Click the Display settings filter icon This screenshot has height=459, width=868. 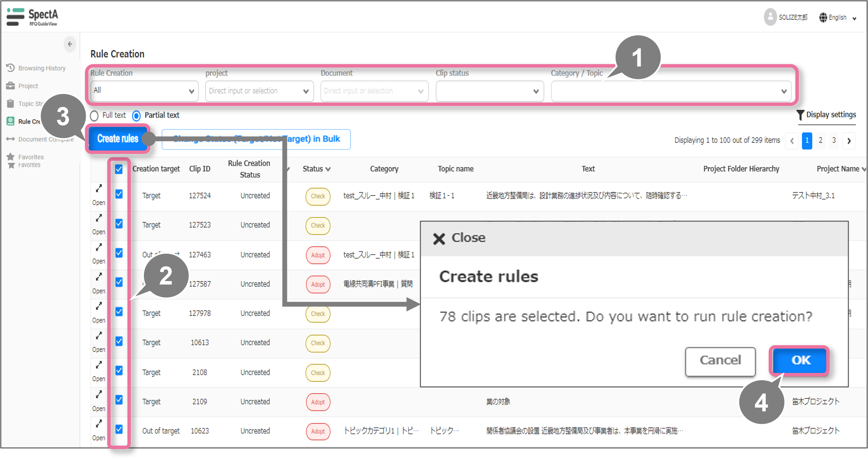[800, 115]
